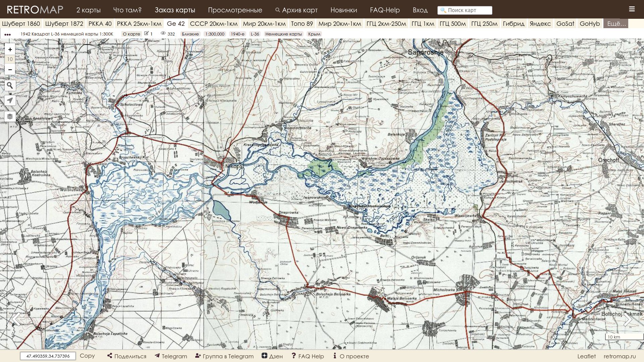The image size is (644, 362).
Task: Click the coordinates field 47.490359,34.737396
Action: click(x=48, y=356)
